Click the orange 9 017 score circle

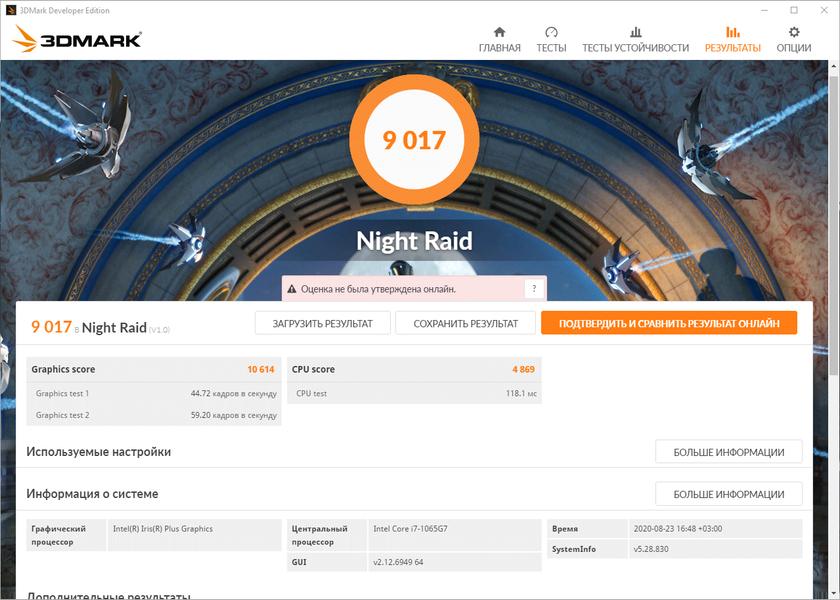point(414,139)
